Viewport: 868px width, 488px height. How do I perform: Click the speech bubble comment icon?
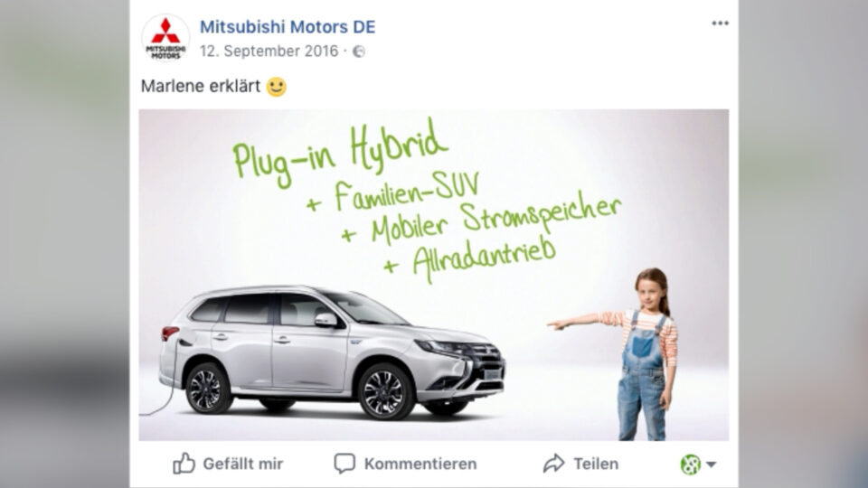tap(344, 464)
